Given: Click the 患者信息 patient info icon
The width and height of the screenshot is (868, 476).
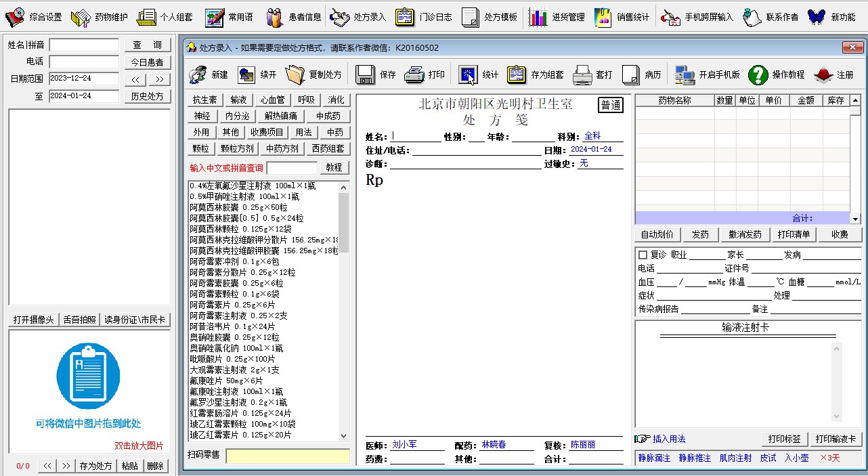Looking at the screenshot, I should tap(274, 17).
